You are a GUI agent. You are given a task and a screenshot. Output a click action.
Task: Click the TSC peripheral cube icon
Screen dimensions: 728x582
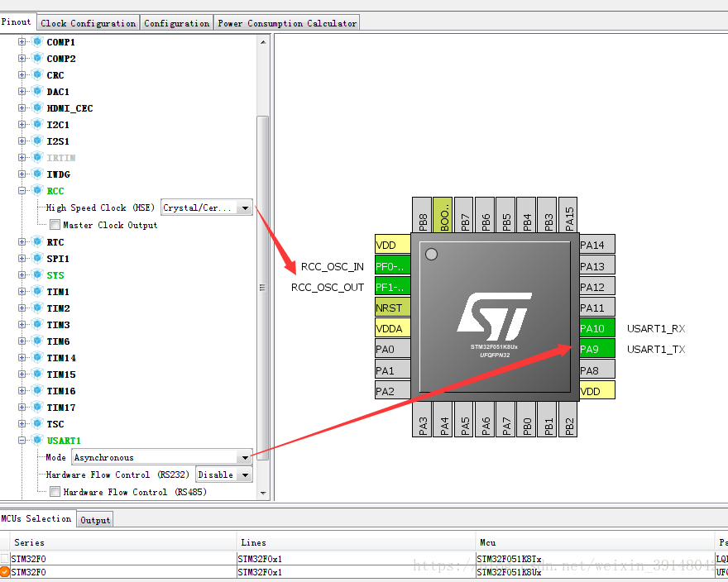(37, 424)
